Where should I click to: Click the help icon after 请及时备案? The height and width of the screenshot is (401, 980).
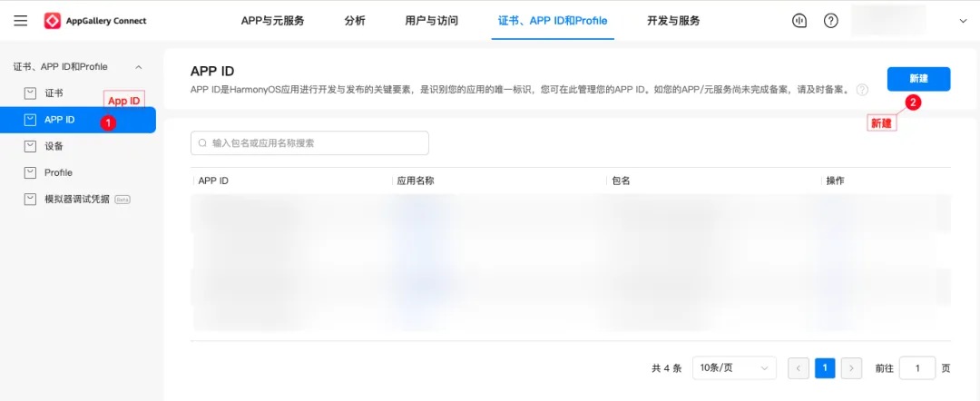coord(863,90)
